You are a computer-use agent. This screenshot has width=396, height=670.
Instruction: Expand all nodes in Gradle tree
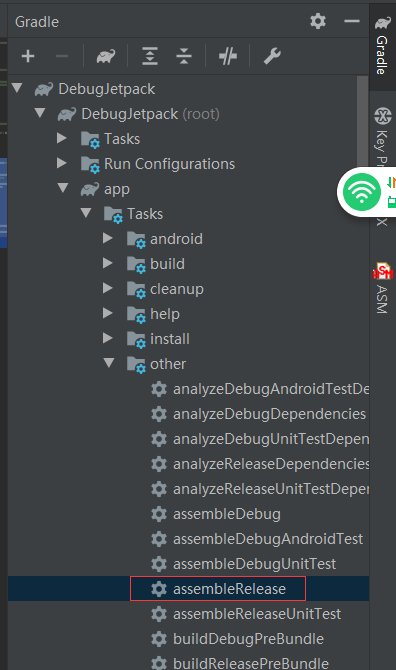tap(150, 56)
